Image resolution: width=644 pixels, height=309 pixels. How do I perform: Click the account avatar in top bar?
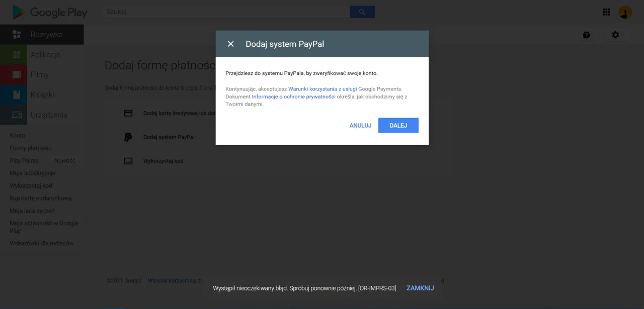(624, 12)
